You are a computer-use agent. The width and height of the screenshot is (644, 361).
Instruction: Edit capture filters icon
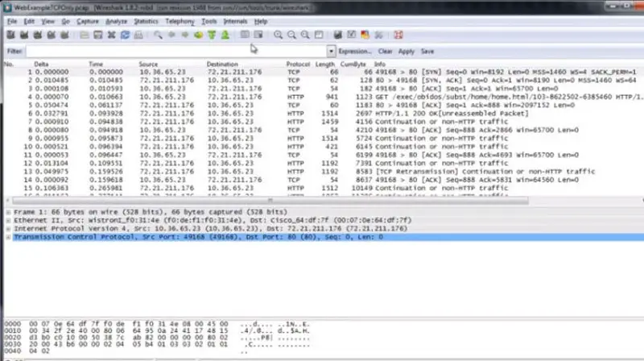337,35
